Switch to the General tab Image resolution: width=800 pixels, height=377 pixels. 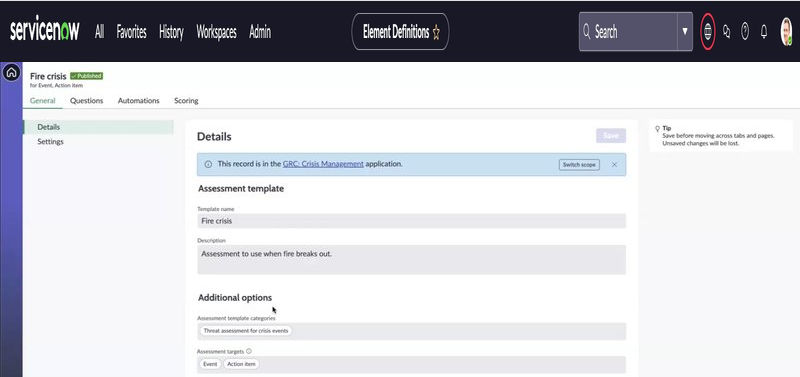point(42,100)
